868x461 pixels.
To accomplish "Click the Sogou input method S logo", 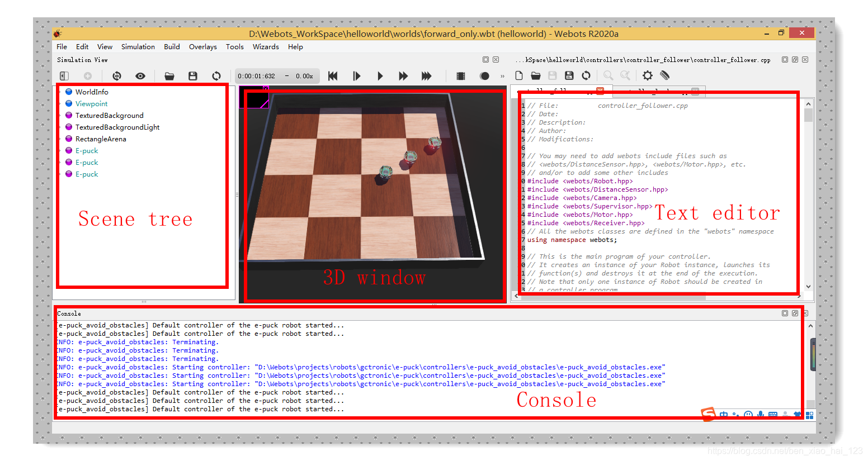I will [709, 414].
